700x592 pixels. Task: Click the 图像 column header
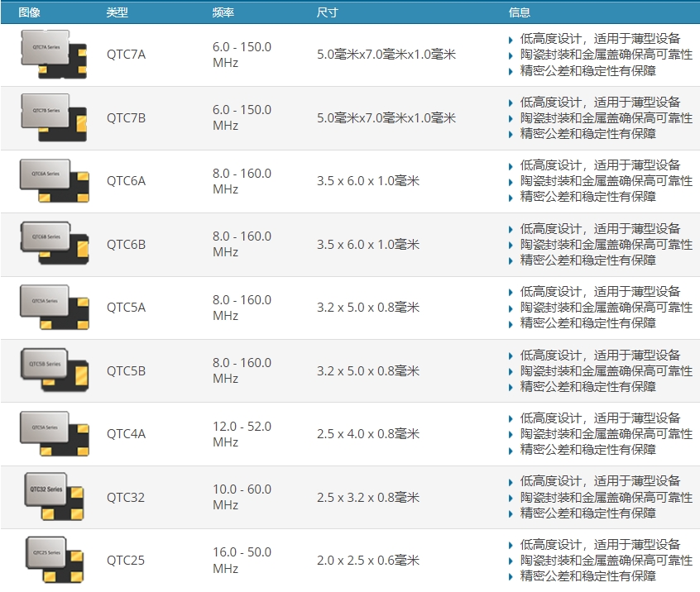30,12
